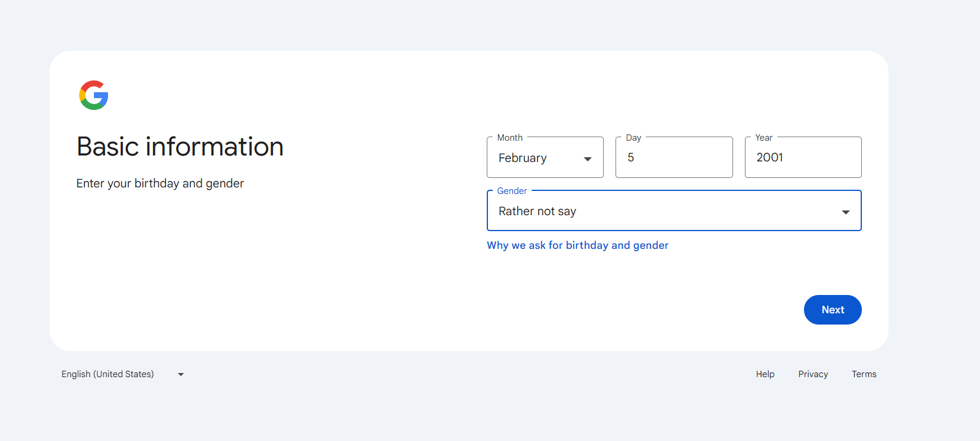Click the 'Enter your birthday and gender' text
Viewport: 980px width, 441px height.
(x=160, y=183)
